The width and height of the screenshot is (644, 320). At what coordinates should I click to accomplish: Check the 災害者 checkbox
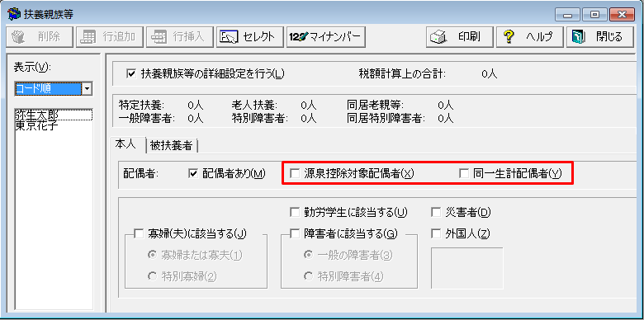(436, 212)
